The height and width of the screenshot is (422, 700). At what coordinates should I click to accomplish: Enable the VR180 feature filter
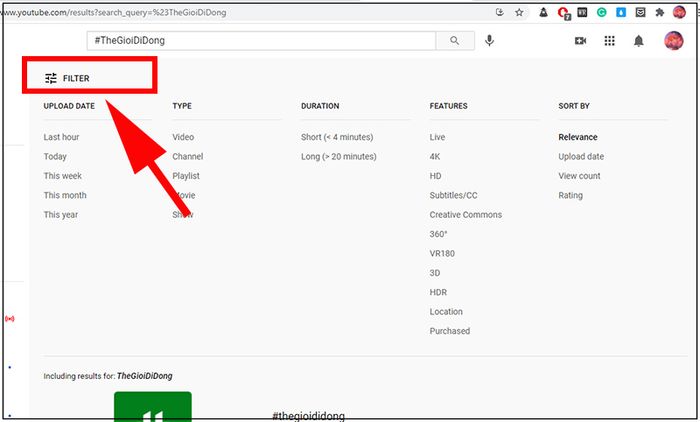click(x=442, y=254)
